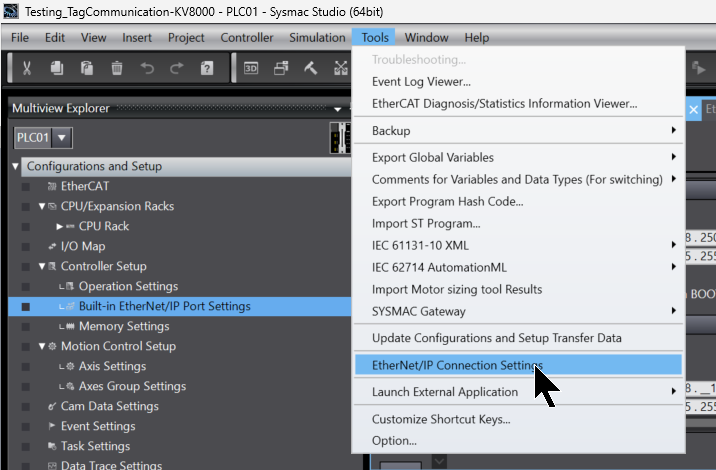Open the Window menu
The height and width of the screenshot is (470, 716).
tap(426, 37)
